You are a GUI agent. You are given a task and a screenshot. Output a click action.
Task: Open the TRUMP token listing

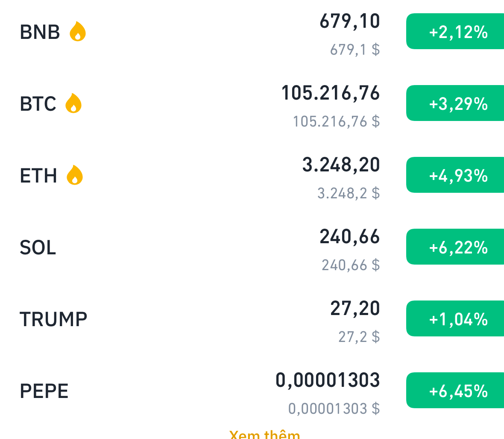[x=53, y=319]
